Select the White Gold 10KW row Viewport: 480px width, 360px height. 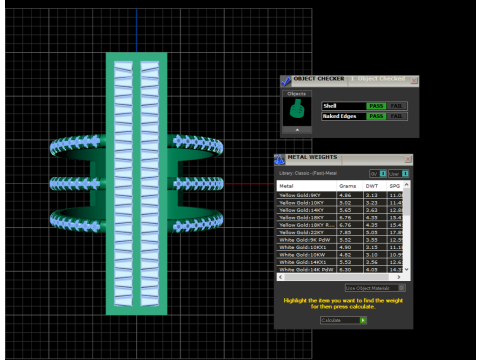pyautogui.click(x=340, y=255)
